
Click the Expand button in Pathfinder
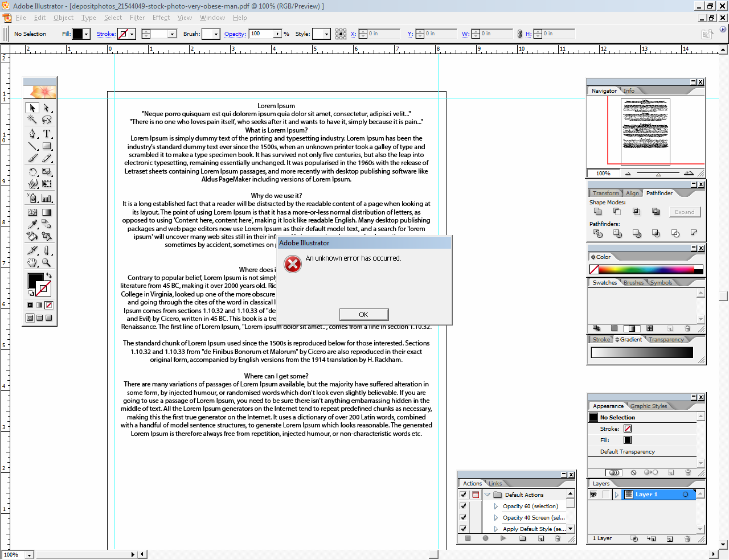coord(685,212)
